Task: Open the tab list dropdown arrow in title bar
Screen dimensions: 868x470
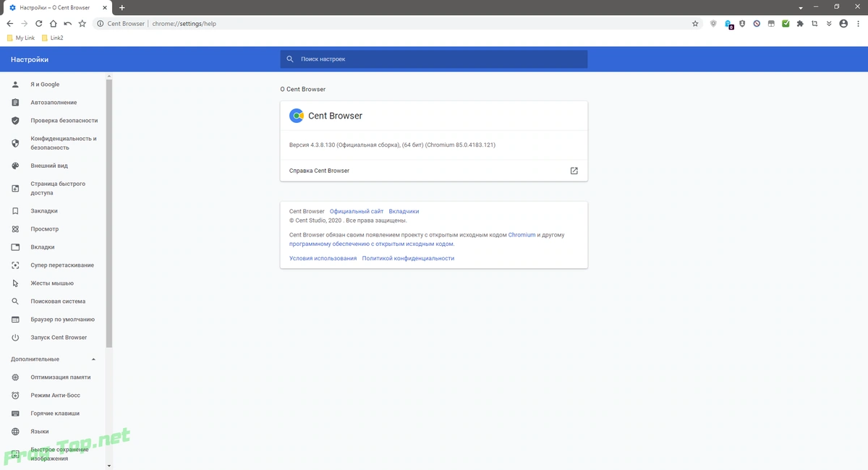Action: 800,7
